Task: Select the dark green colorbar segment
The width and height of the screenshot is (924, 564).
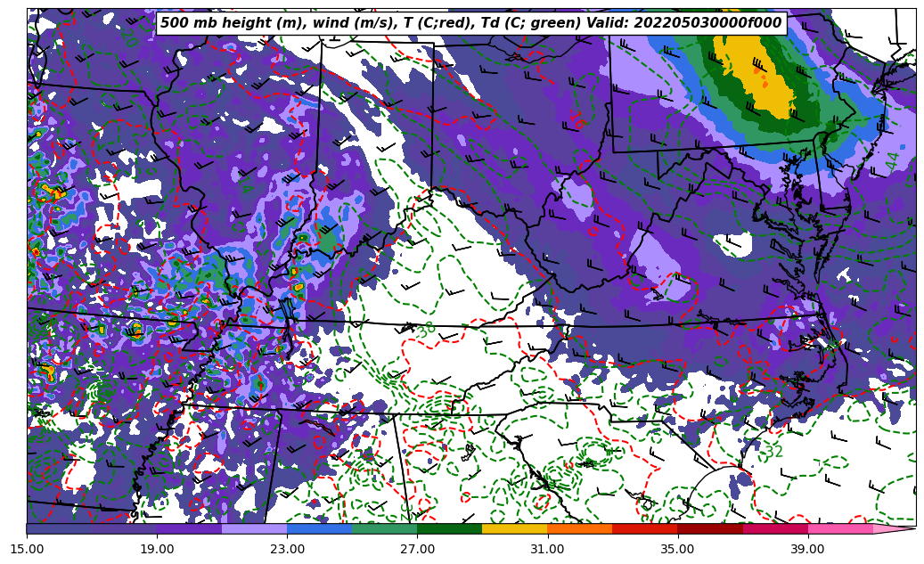Action: 449,528
